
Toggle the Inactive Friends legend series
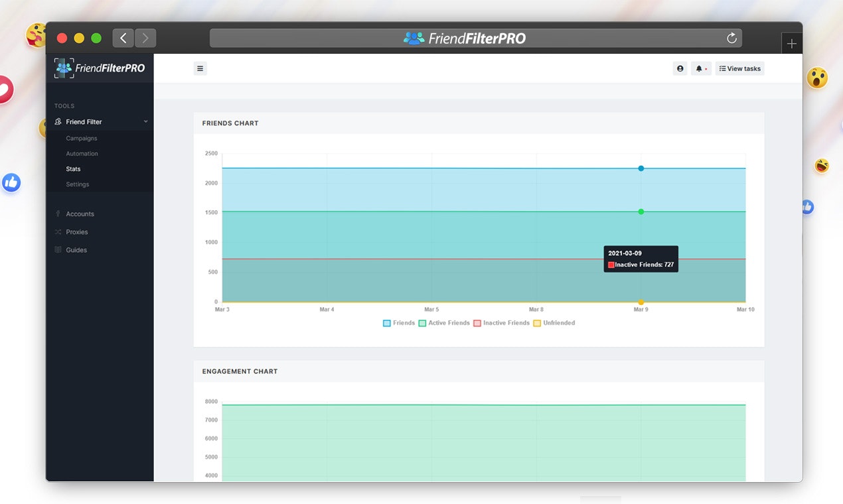click(501, 323)
